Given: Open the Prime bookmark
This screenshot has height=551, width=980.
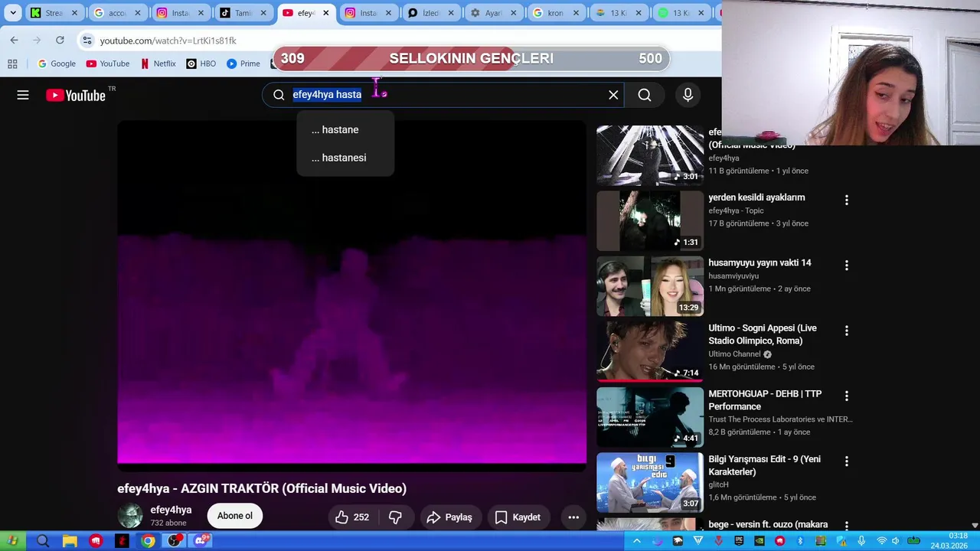Looking at the screenshot, I should coord(243,64).
